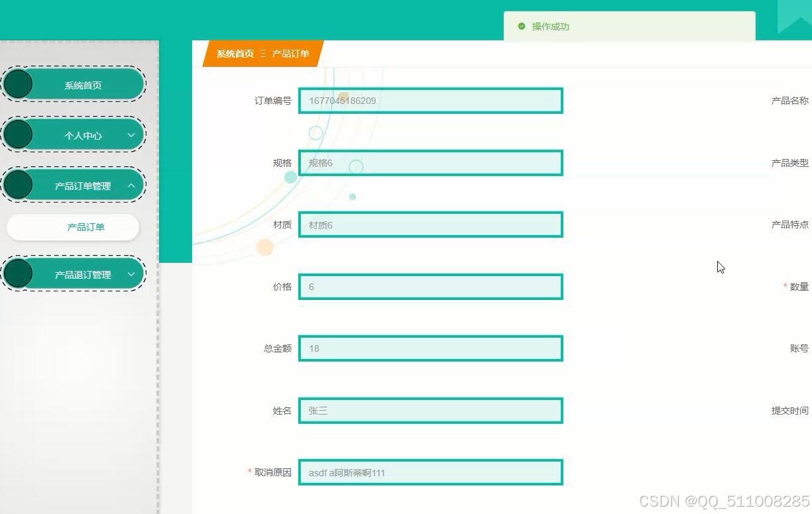The image size is (812, 514).
Task: Click the dark circle icon on 产品订单管理
Action: tap(18, 185)
